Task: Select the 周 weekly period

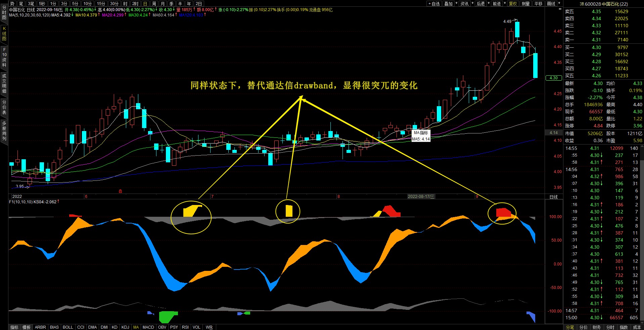Action: point(154,4)
